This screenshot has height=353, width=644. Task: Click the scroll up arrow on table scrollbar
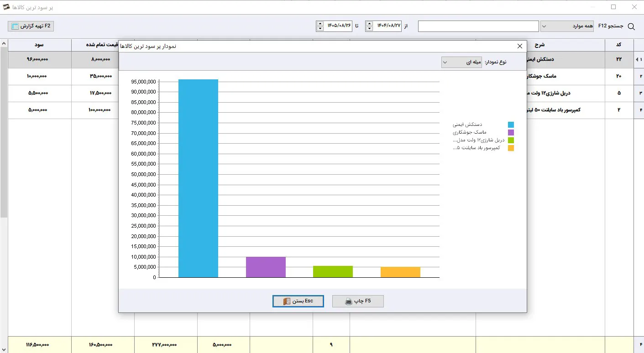pos(4,43)
